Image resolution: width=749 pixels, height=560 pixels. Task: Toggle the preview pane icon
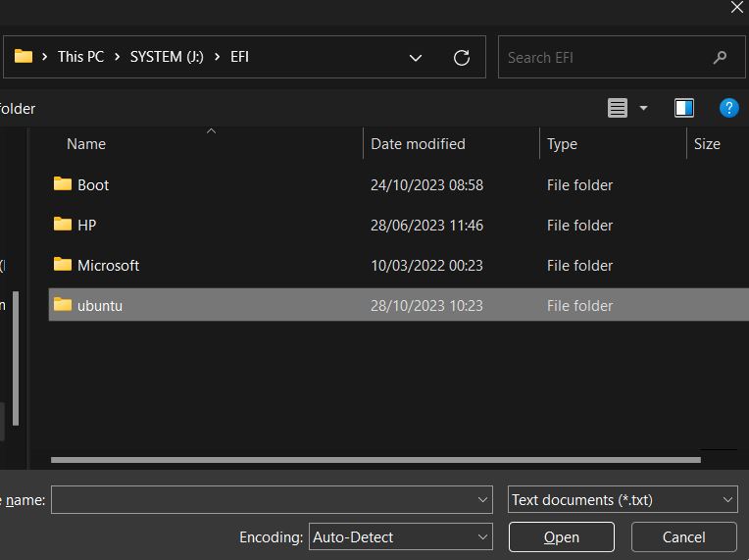(x=684, y=108)
